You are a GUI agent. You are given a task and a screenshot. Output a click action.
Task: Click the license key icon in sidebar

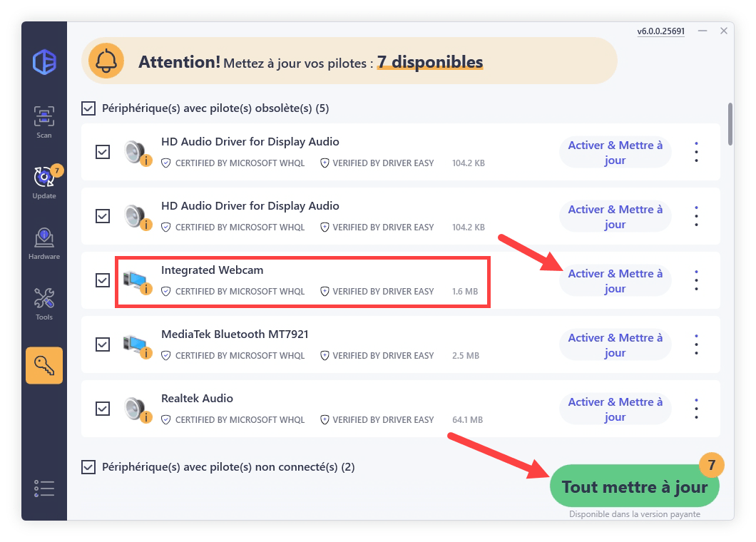[44, 365]
